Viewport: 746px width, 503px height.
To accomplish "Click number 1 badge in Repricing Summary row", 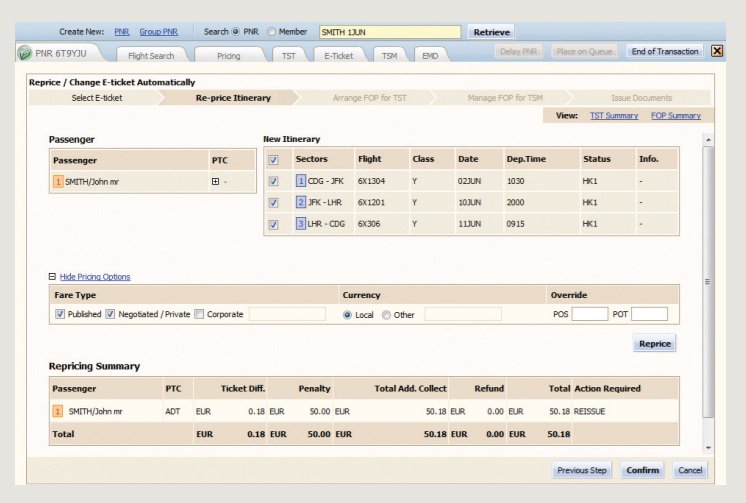I will click(57, 411).
